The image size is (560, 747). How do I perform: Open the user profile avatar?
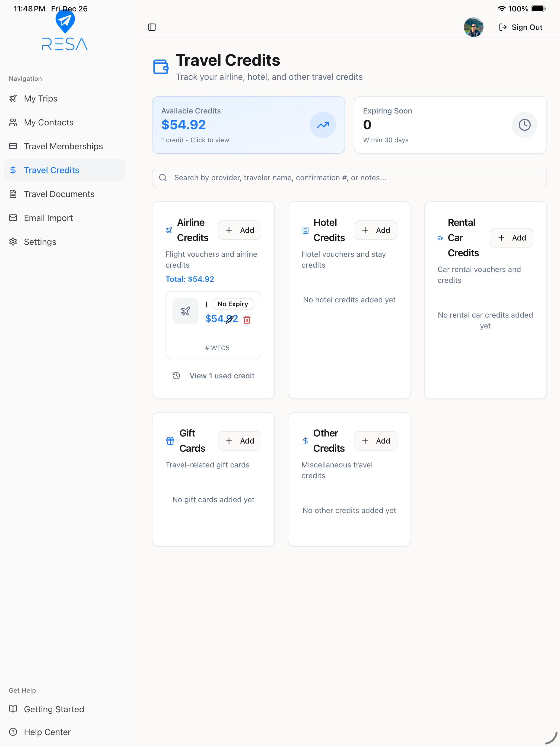[x=473, y=27]
